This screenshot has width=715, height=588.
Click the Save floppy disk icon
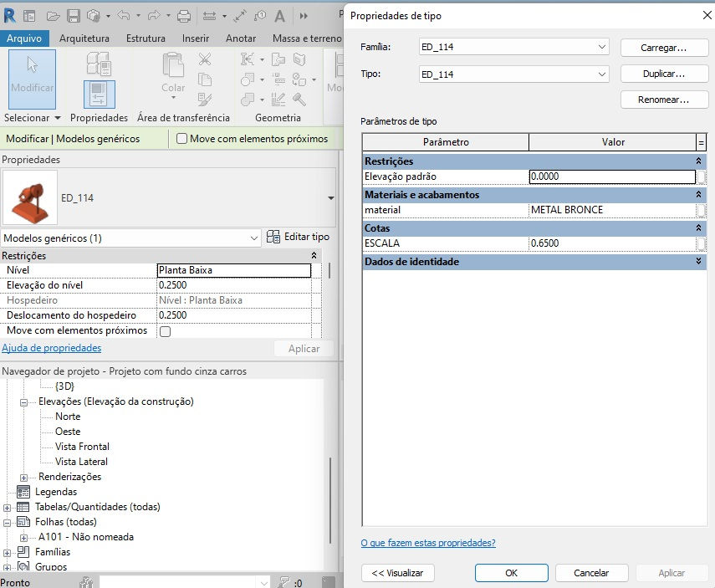click(x=74, y=17)
